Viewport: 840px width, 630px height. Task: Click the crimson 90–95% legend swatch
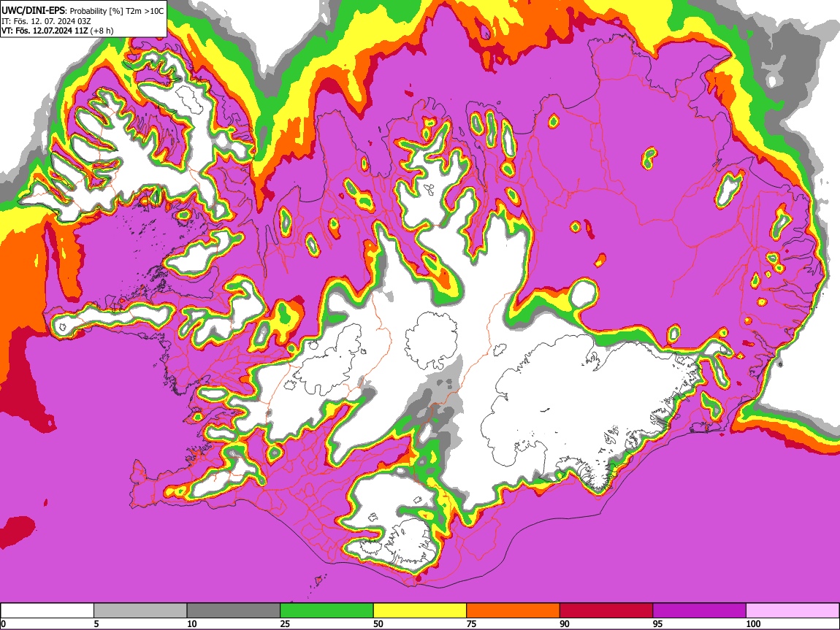[x=606, y=611]
